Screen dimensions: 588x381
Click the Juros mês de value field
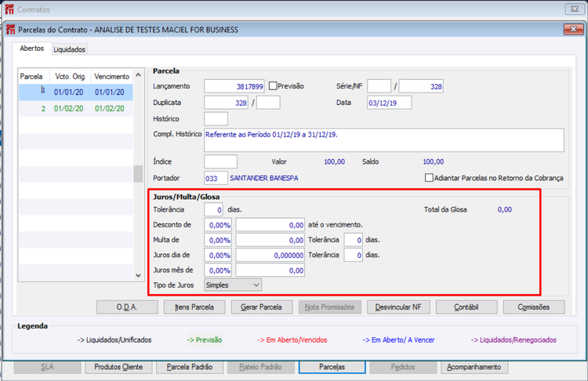(x=270, y=270)
